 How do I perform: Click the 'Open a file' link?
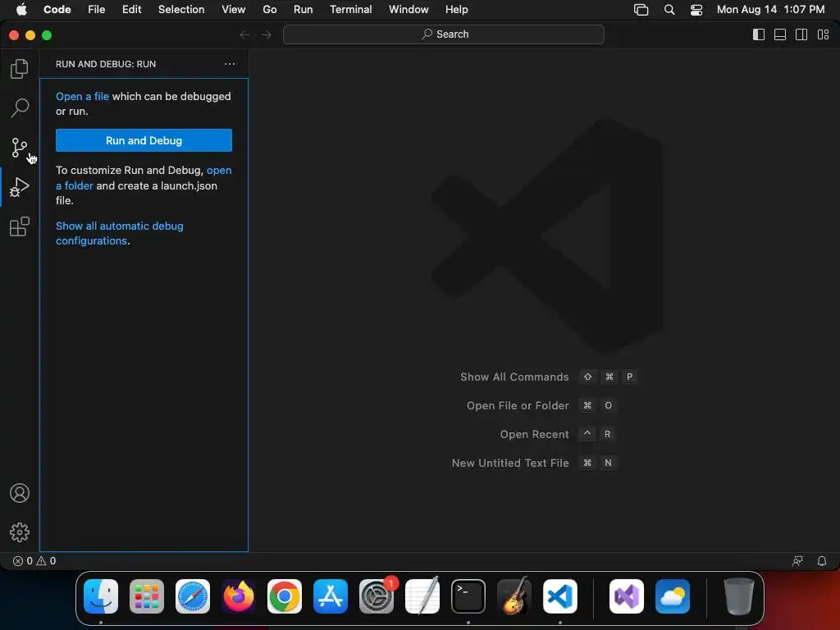[x=83, y=97]
